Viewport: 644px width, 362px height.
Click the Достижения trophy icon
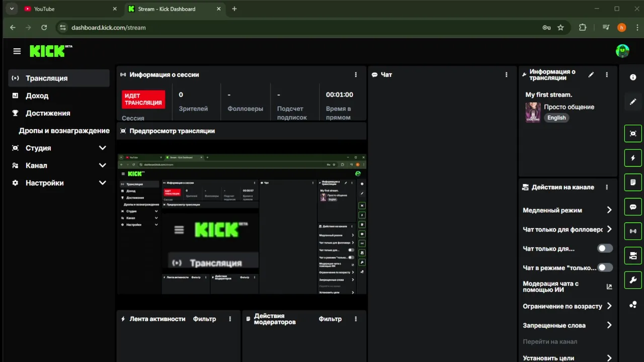tap(16, 113)
